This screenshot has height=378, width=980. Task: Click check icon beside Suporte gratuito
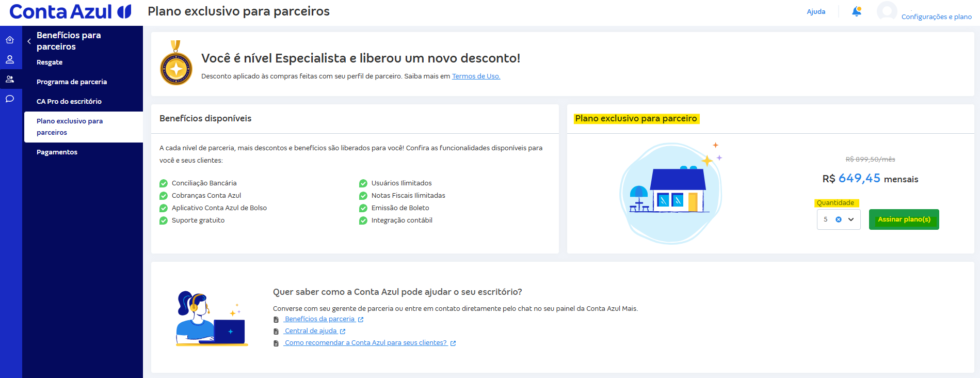[x=164, y=220]
